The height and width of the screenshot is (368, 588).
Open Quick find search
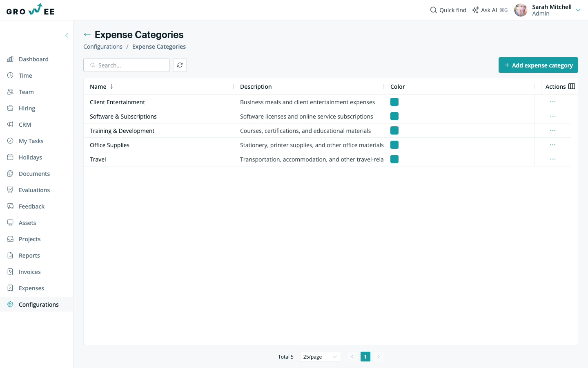point(448,10)
